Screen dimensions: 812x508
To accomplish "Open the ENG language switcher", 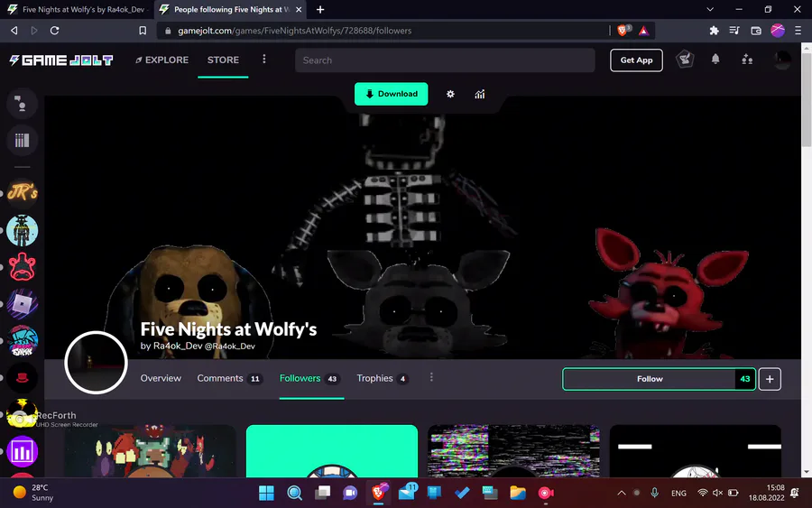I will point(678,493).
